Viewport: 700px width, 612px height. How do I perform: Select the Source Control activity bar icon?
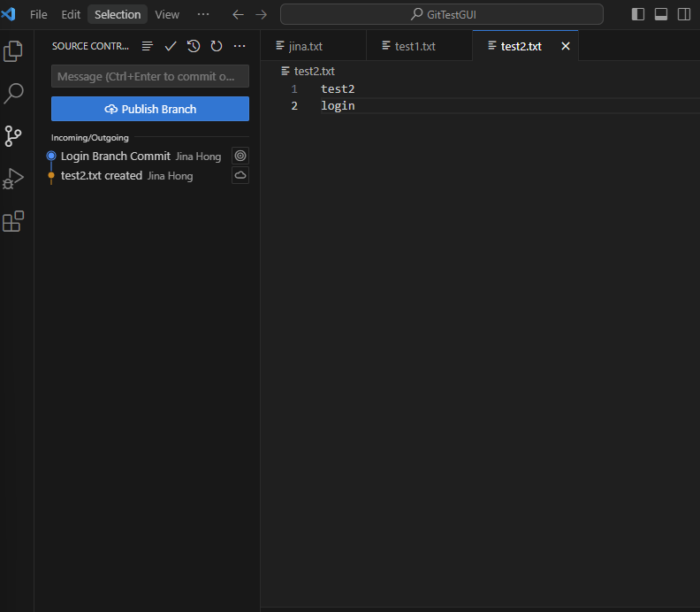[13, 136]
